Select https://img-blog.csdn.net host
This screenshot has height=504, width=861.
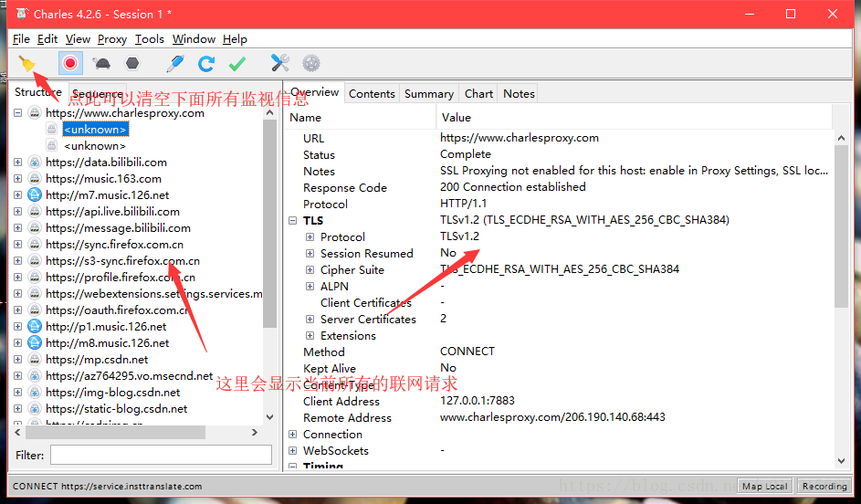(113, 393)
